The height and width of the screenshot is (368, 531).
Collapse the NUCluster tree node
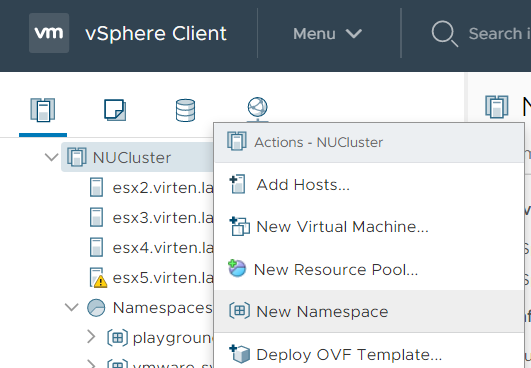(51, 157)
